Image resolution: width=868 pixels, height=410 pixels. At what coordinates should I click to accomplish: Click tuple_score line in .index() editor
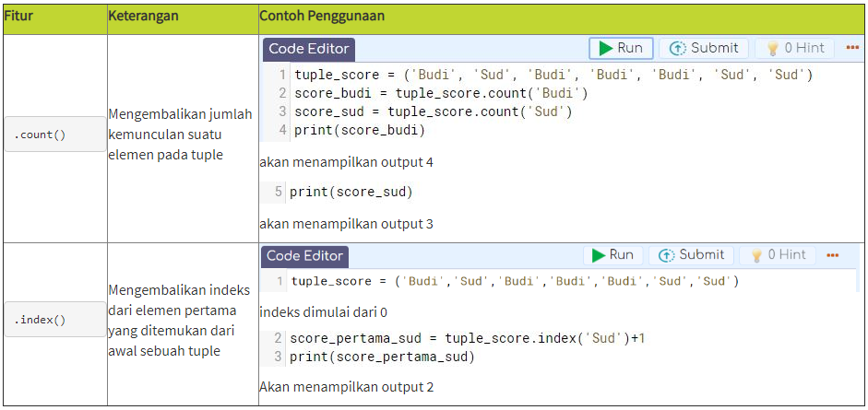pyautogui.click(x=515, y=281)
